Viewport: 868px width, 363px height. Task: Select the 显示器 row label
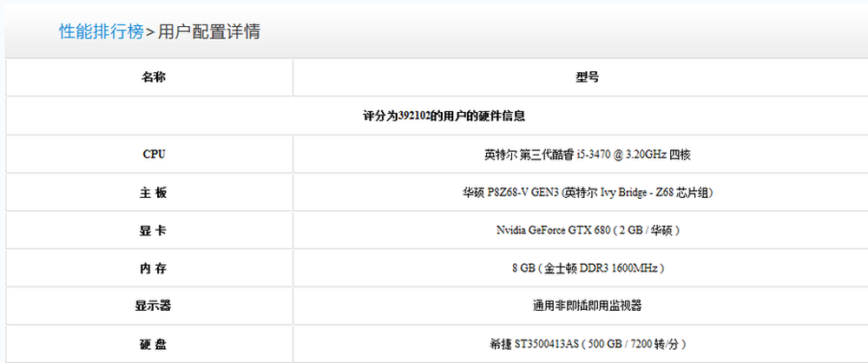[154, 306]
